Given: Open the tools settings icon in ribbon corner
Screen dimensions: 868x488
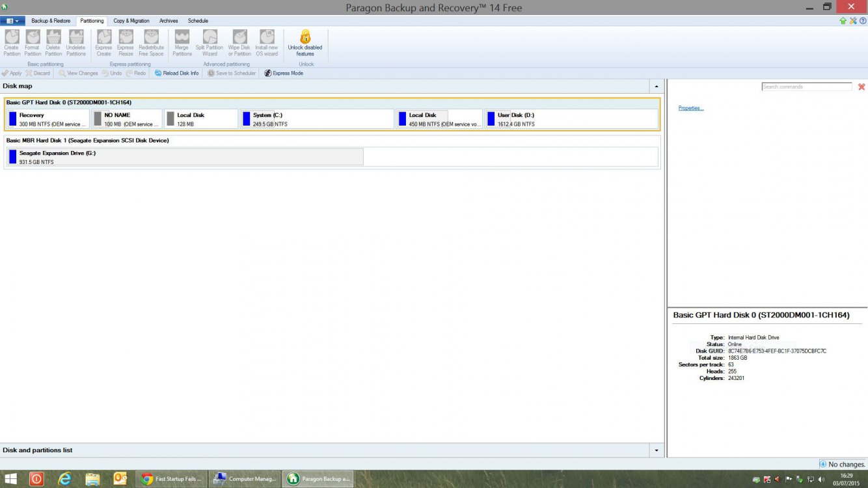Looking at the screenshot, I should 853,21.
